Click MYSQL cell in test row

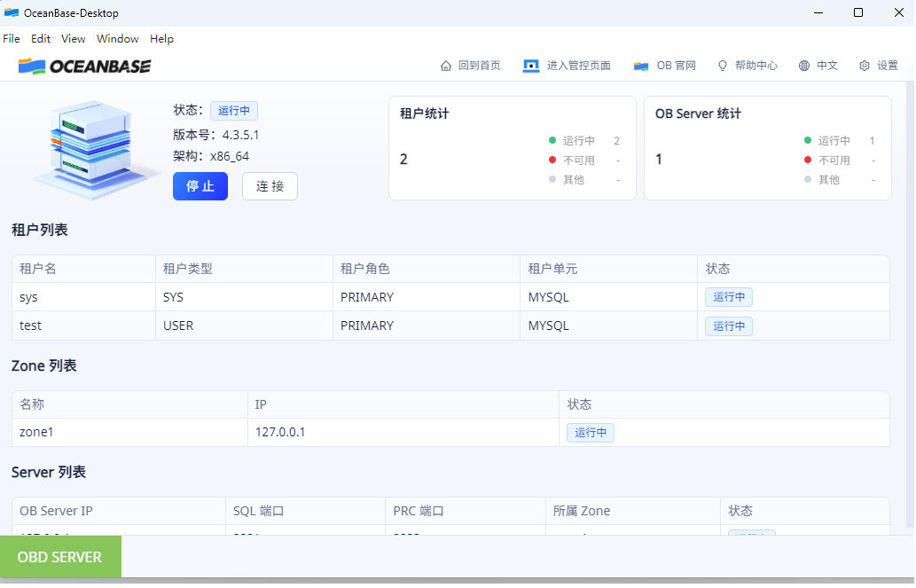point(608,325)
